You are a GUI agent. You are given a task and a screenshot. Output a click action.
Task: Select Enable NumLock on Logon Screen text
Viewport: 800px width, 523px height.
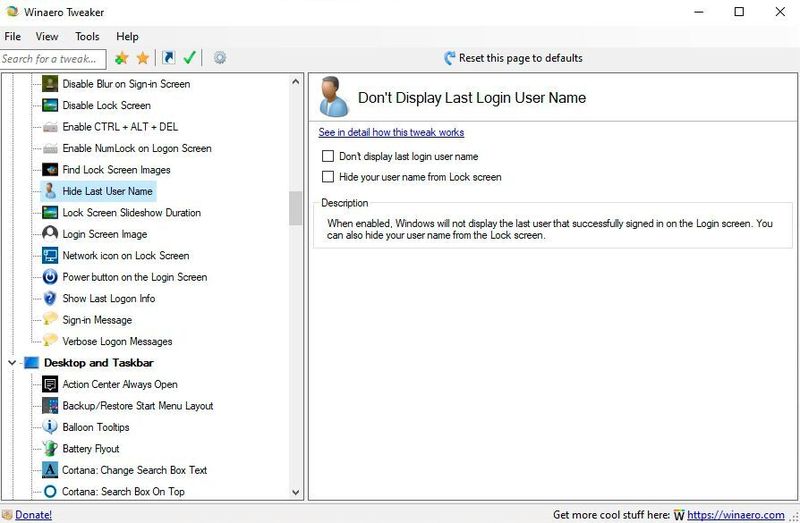pyautogui.click(x=137, y=148)
